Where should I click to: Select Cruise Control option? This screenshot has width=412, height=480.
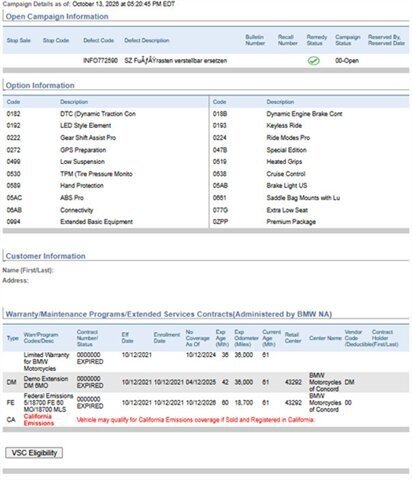[x=286, y=174]
